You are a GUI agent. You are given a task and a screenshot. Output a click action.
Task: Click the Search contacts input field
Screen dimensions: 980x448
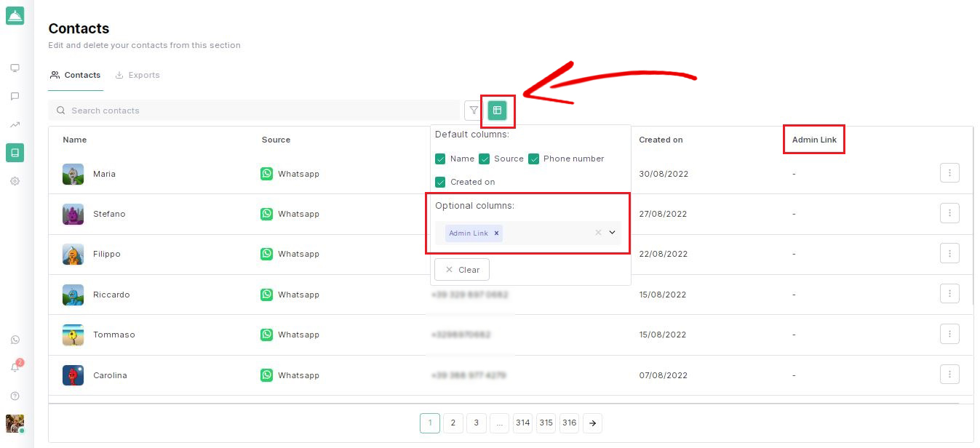255,111
